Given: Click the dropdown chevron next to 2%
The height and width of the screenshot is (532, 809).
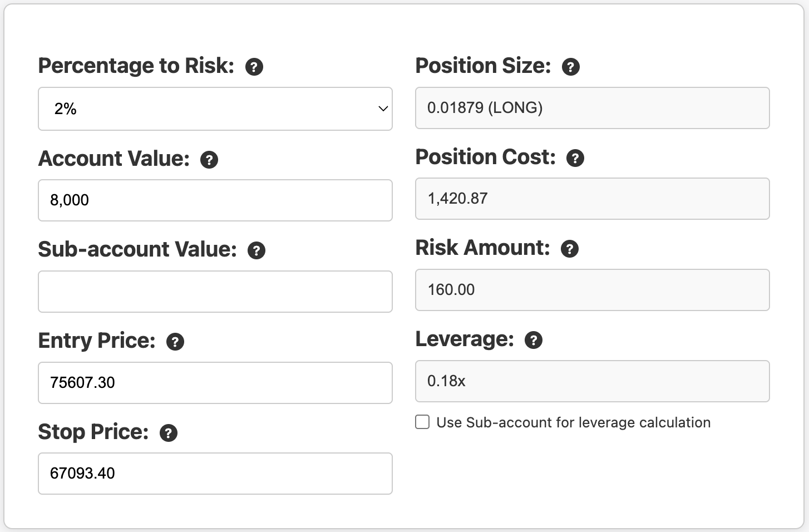Looking at the screenshot, I should click(x=382, y=109).
